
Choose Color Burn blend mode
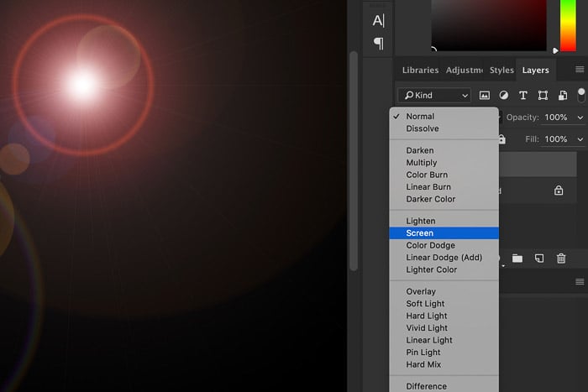click(444, 175)
